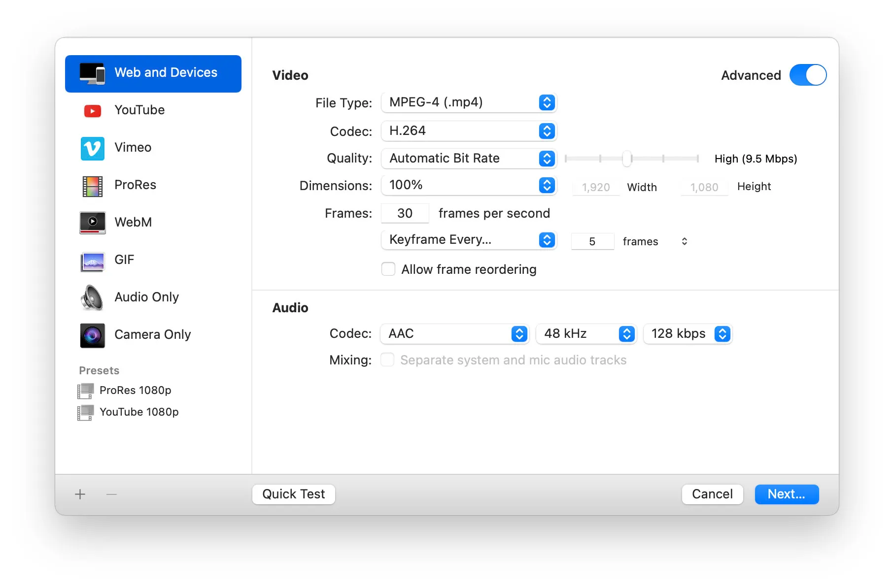Select the ProRes 1080p preset

point(136,390)
